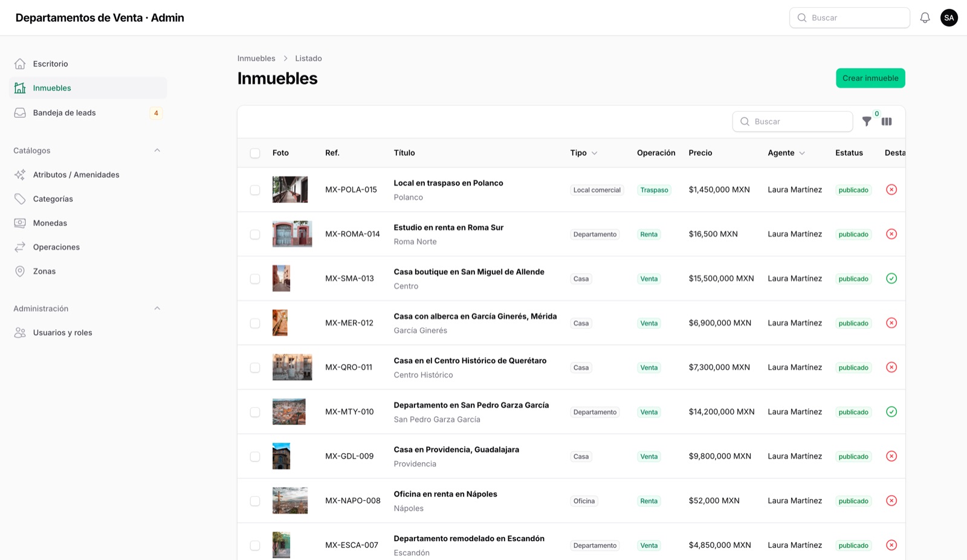This screenshot has height=560, width=967.
Task: Click the Zonas map pin icon
Action: [20, 271]
